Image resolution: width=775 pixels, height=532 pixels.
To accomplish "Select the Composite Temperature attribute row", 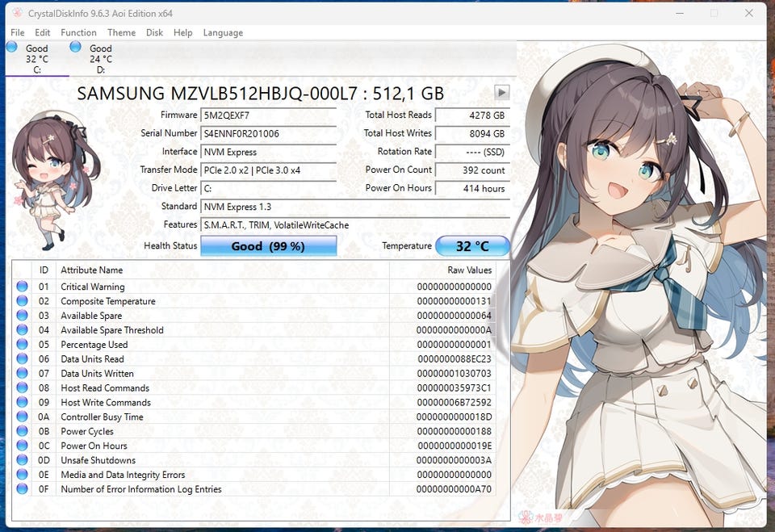I will (x=108, y=301).
